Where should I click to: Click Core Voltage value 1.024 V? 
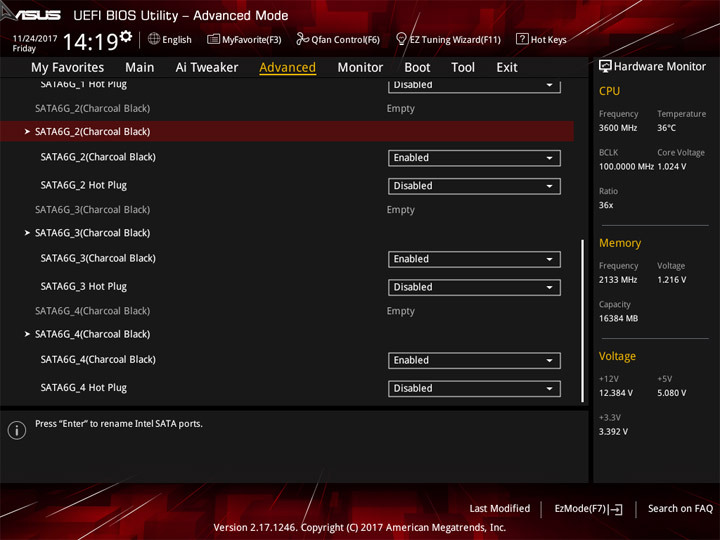(x=672, y=167)
